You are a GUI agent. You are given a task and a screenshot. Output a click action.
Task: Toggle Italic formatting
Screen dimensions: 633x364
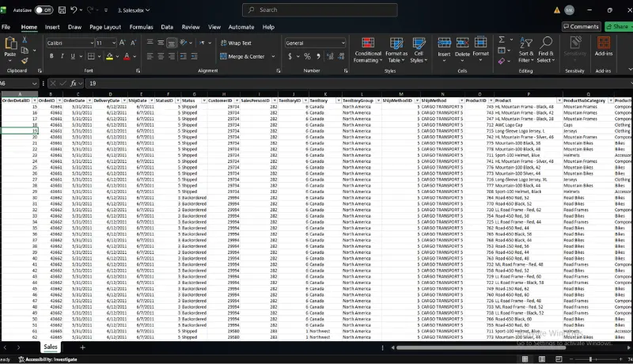pyautogui.click(x=63, y=56)
